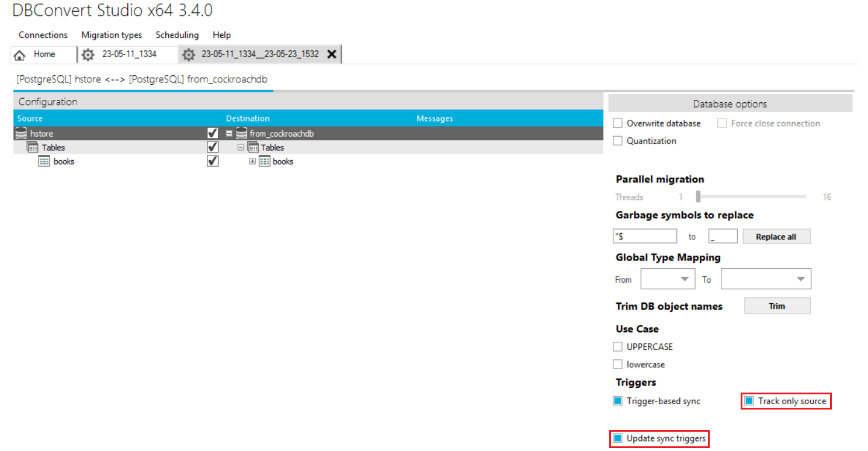Switch to the 23-05-11_1334 tab
868x451 pixels.
[x=127, y=54]
